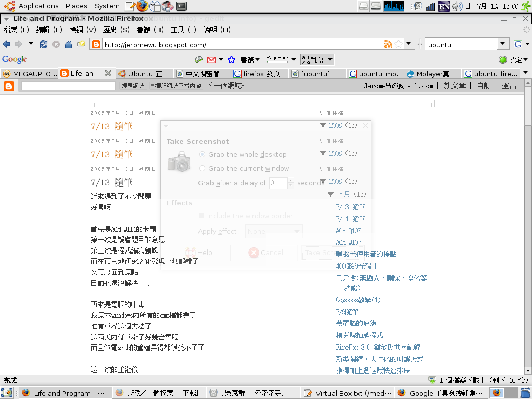Click the volume speaker icon in system tray
532x399 pixels.
(457, 6)
